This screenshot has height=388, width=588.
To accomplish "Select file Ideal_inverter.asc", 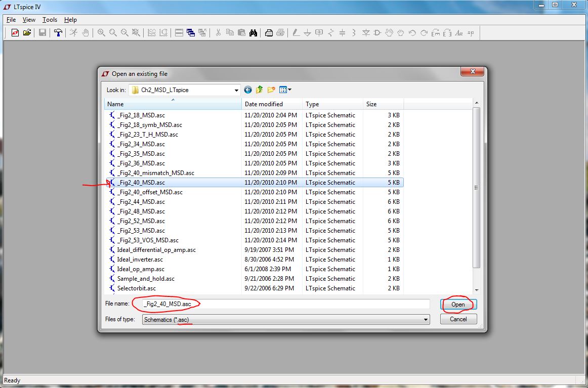I will point(140,260).
